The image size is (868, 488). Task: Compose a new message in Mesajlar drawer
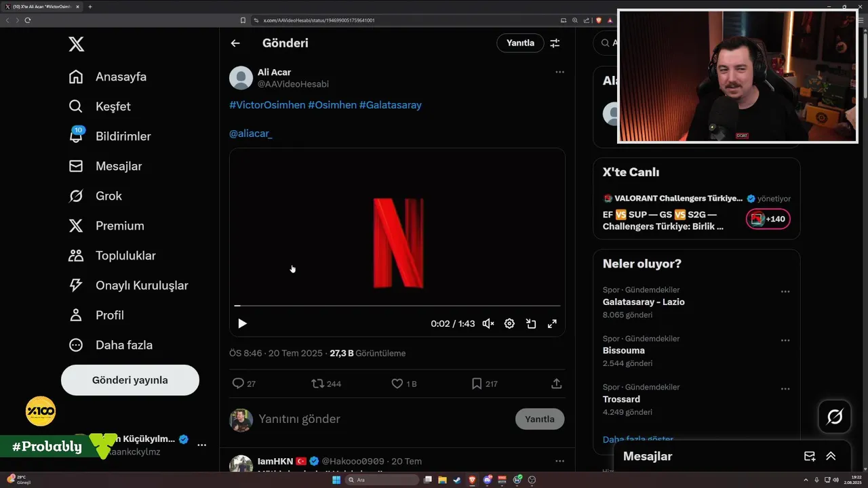(810, 456)
